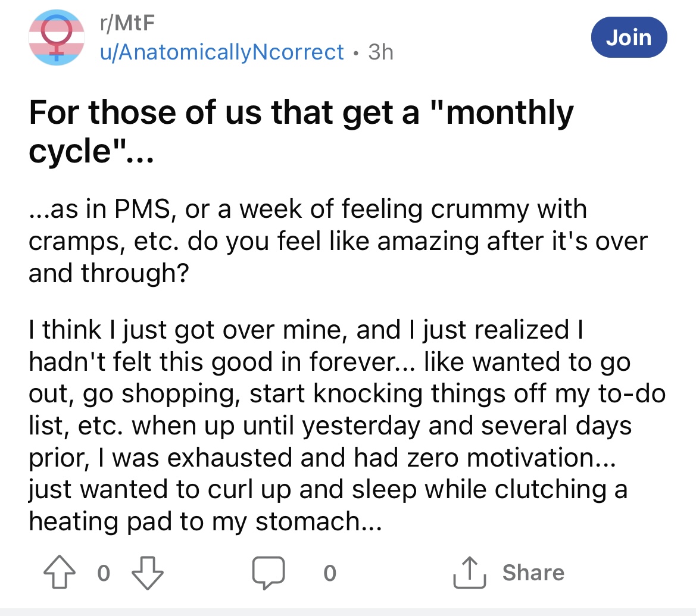Click the 3h post timestamp
Viewport: 696px width, 616px height.
[380, 52]
